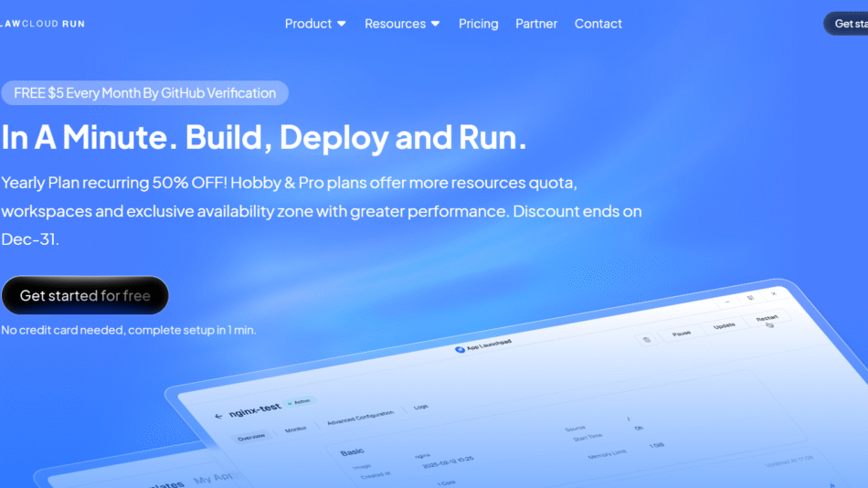Click the delete trash icon near Pause
This screenshot has height=488, width=868.
tap(647, 339)
